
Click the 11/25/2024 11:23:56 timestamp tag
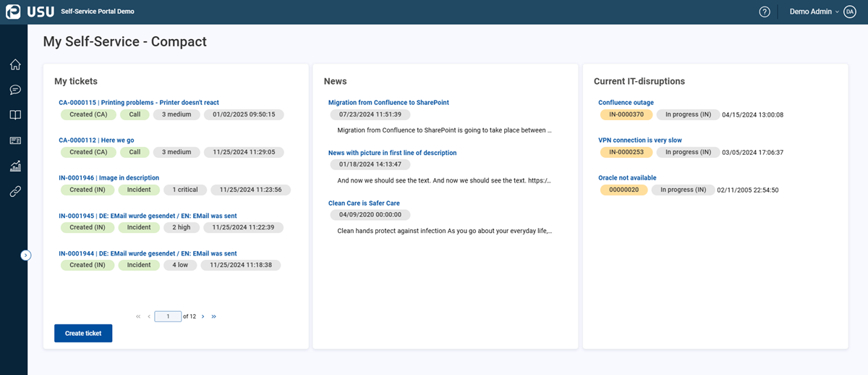point(251,190)
